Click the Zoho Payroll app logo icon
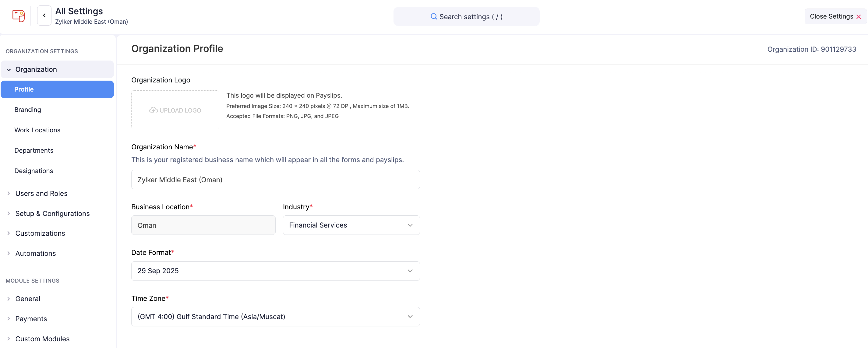 (x=19, y=16)
